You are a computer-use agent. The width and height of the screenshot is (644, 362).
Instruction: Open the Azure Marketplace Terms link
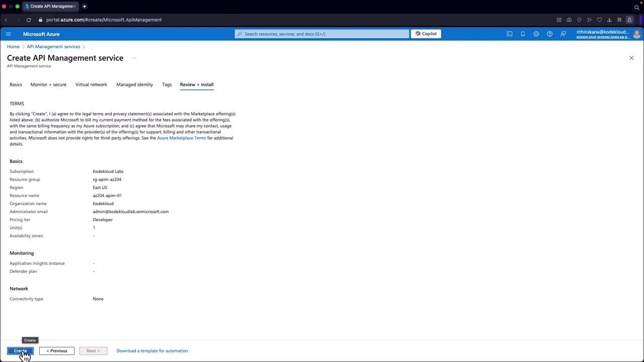[x=182, y=138]
